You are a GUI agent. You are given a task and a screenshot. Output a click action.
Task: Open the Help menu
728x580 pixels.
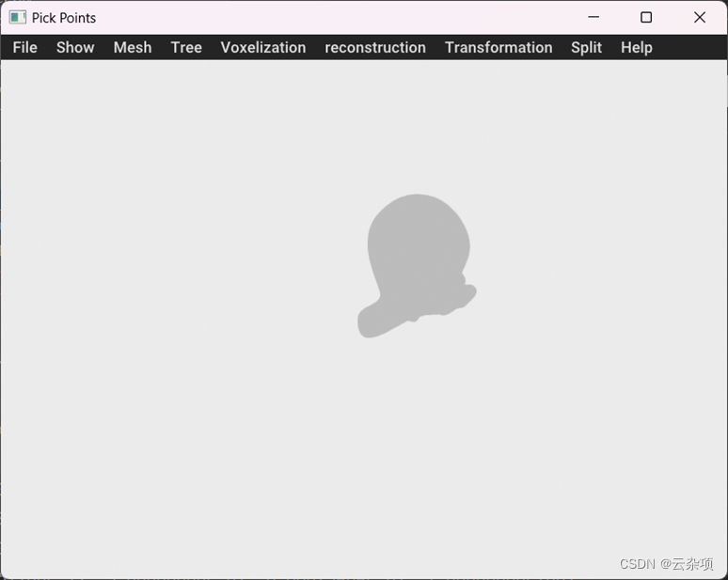637,47
